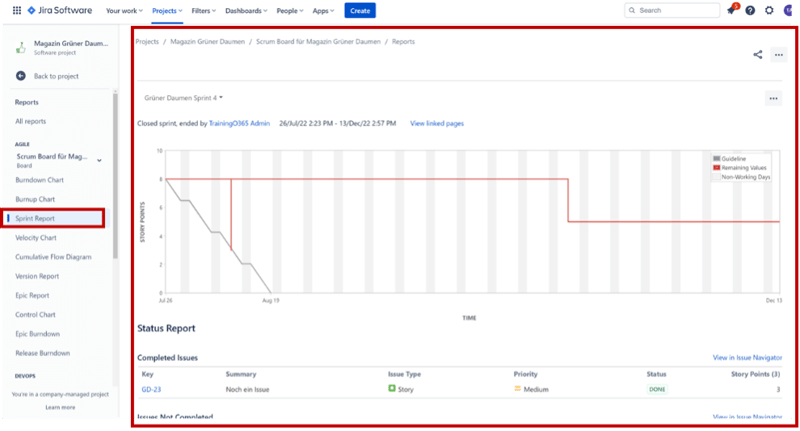Click the Priority column header

(x=526, y=374)
